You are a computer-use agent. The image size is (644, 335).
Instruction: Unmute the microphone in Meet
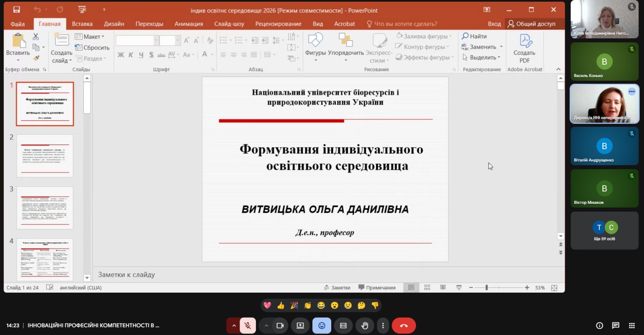(x=248, y=325)
